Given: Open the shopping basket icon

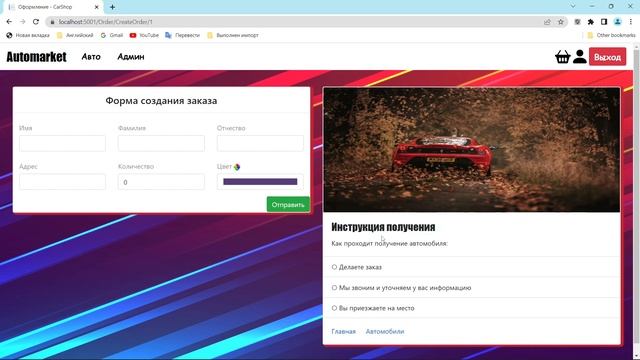Looking at the screenshot, I should (x=562, y=57).
